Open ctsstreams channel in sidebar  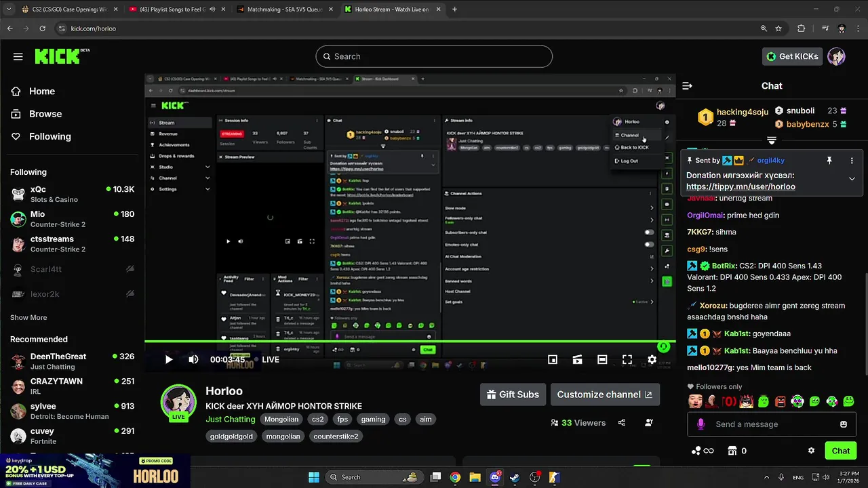73,244
